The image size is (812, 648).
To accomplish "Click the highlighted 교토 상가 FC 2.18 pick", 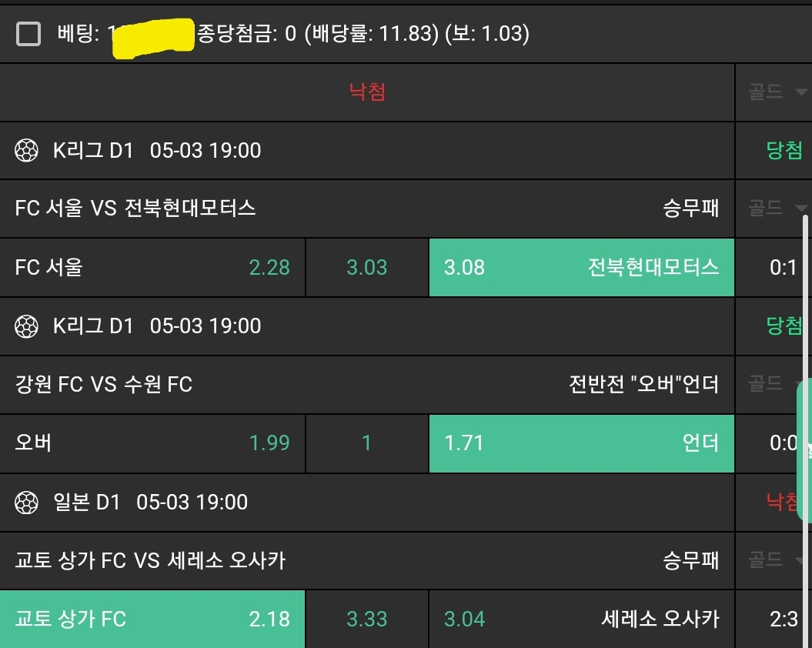I will [x=152, y=619].
